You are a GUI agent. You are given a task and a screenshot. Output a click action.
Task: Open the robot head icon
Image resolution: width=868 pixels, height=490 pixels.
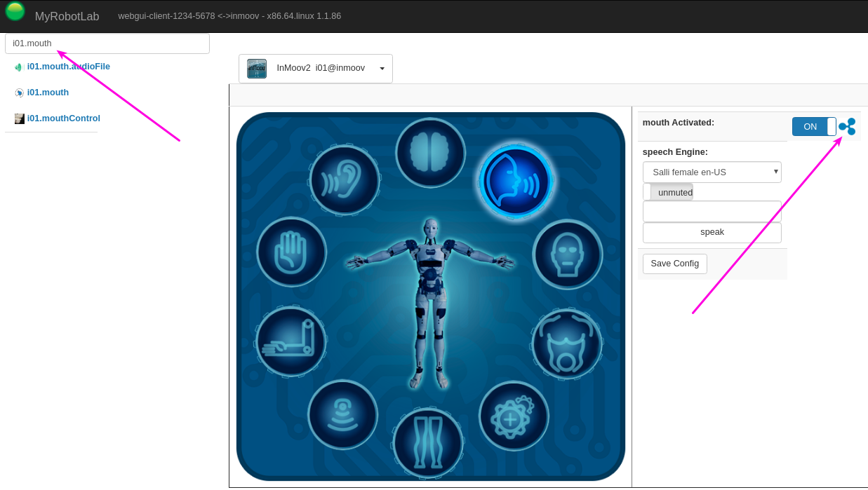click(568, 254)
